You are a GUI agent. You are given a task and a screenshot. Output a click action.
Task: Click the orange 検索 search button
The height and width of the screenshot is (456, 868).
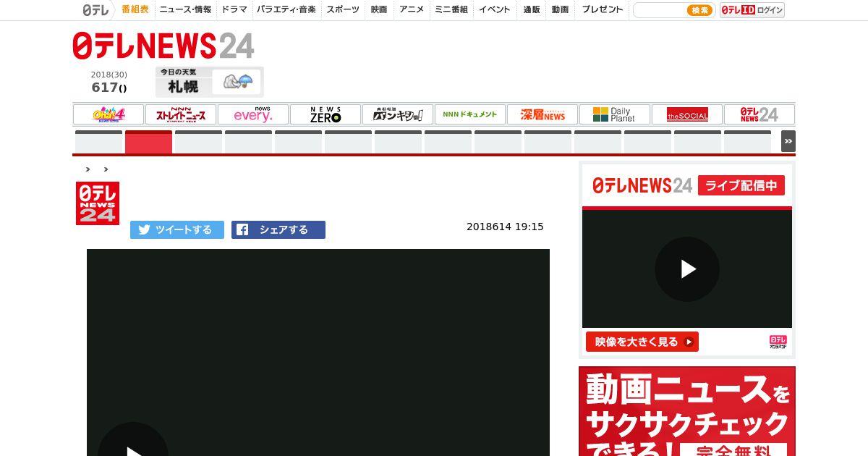point(699,10)
